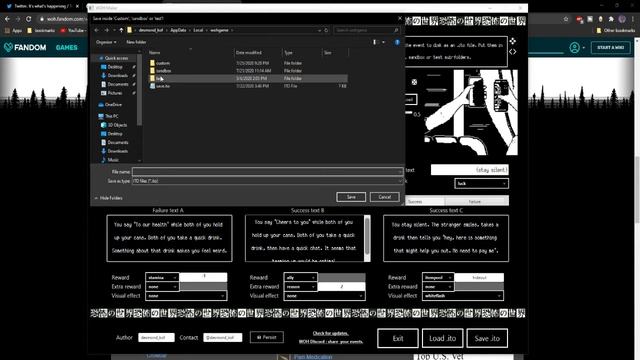640x360 pixels.
Task: Bookmark this page with the star icon
Action: point(566,19)
